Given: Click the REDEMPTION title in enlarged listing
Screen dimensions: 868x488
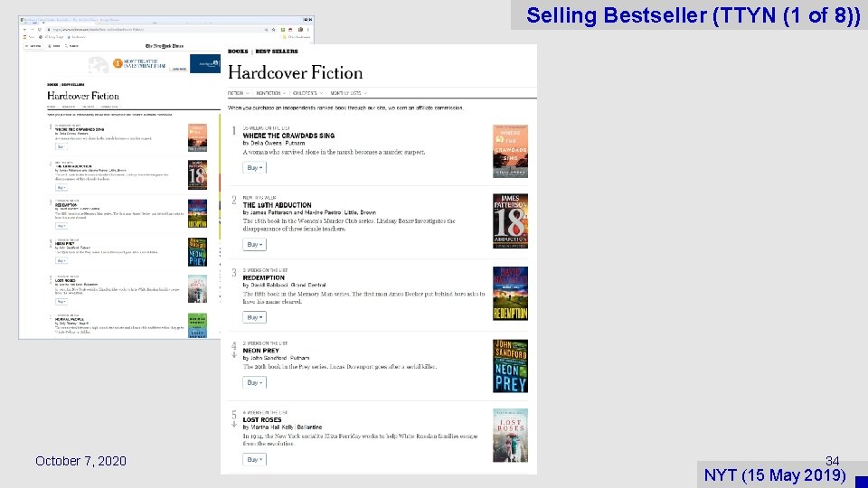Looking at the screenshot, I should coord(263,277).
